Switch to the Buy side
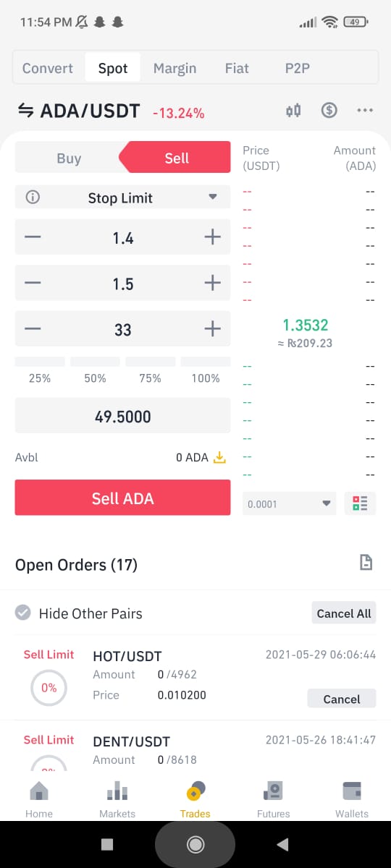Image resolution: width=391 pixels, height=868 pixels. (69, 158)
